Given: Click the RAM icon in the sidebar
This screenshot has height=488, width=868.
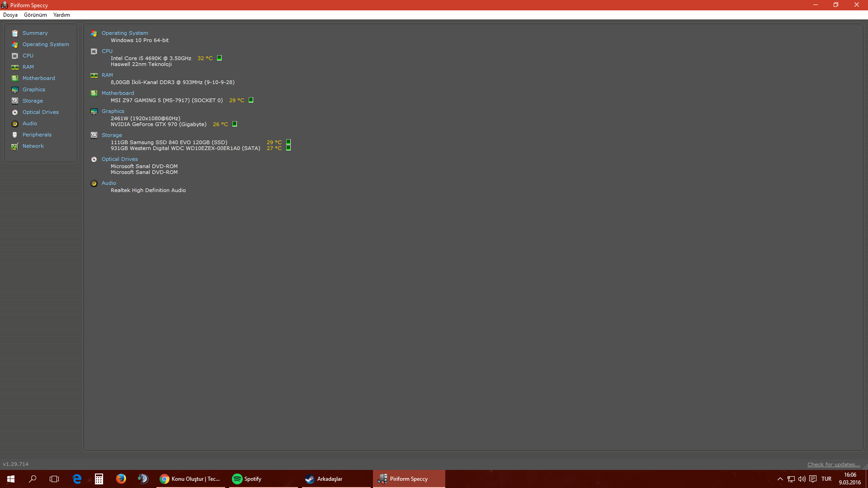Looking at the screenshot, I should [x=15, y=67].
